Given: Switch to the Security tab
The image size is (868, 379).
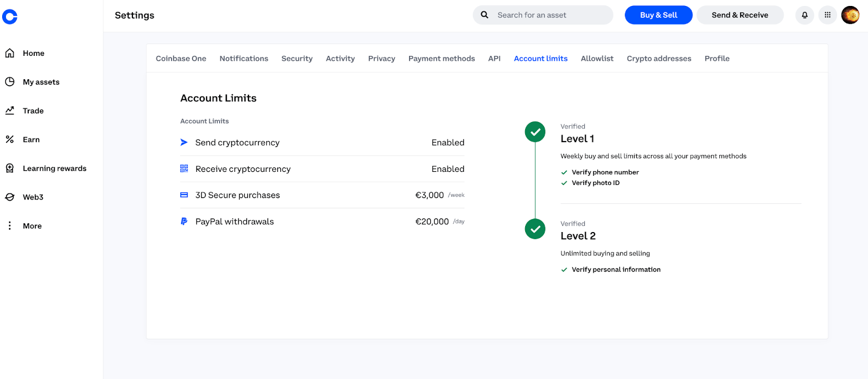Looking at the screenshot, I should click(297, 59).
